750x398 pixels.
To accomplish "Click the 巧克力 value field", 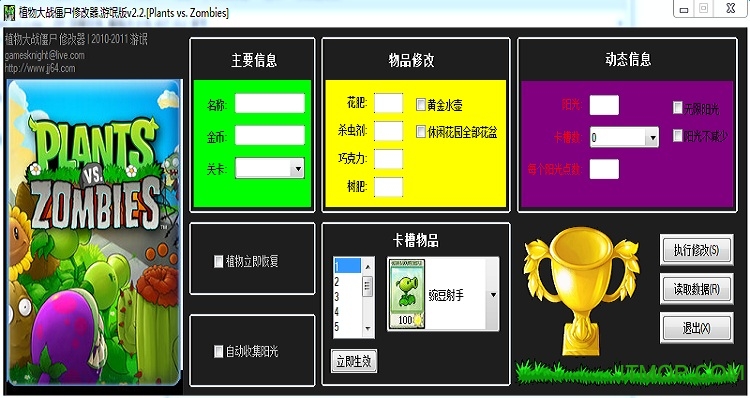I will [388, 159].
